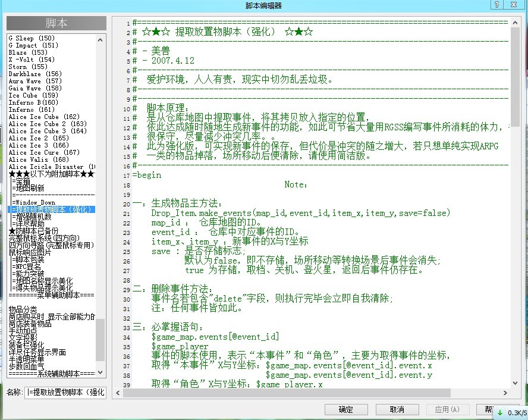Select the '装备栏强化' script
528x420 pixels.
(26, 345)
